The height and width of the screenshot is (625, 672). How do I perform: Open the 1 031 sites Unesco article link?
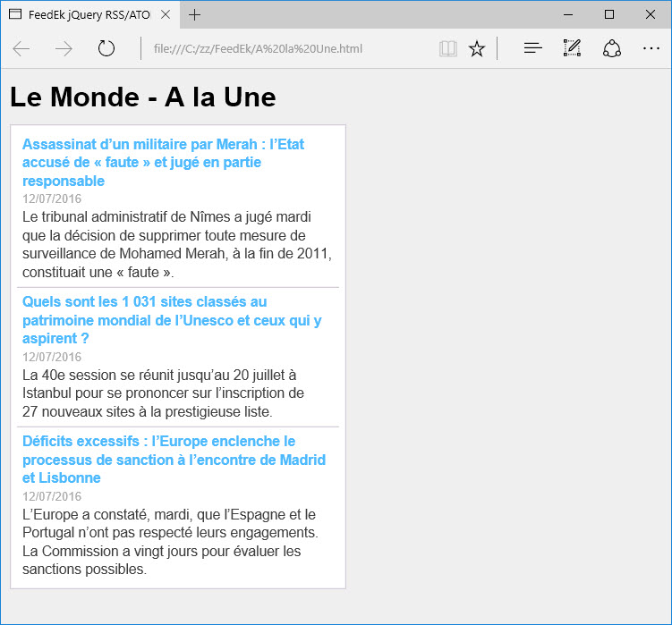[172, 320]
